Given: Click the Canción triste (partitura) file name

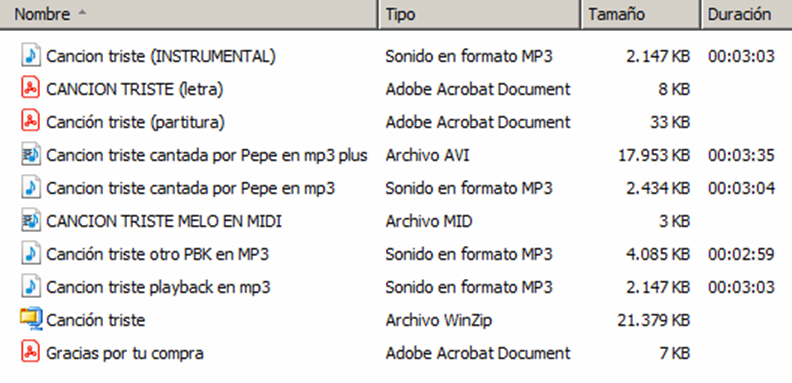Looking at the screenshot, I should coord(135,122).
